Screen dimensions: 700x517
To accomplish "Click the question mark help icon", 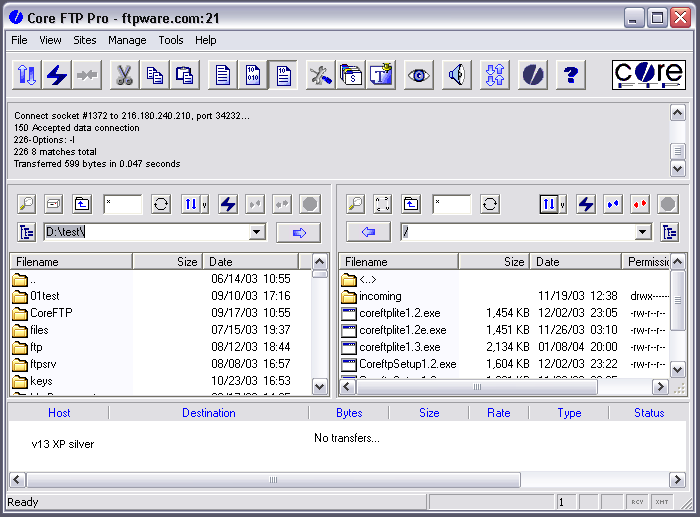I will click(x=571, y=75).
